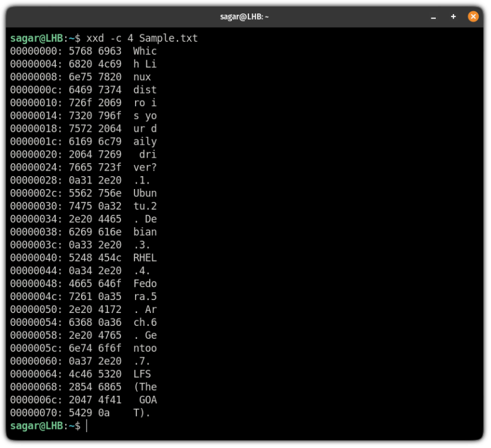Click the ASCII text 'aily'
Screen dimensions: 491x448
(x=145, y=142)
